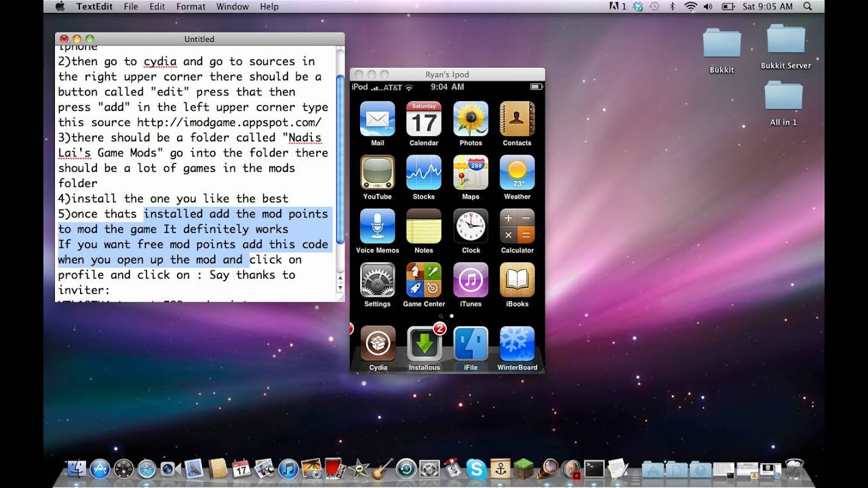
Task: Launch the Game Center app
Action: coord(424,280)
